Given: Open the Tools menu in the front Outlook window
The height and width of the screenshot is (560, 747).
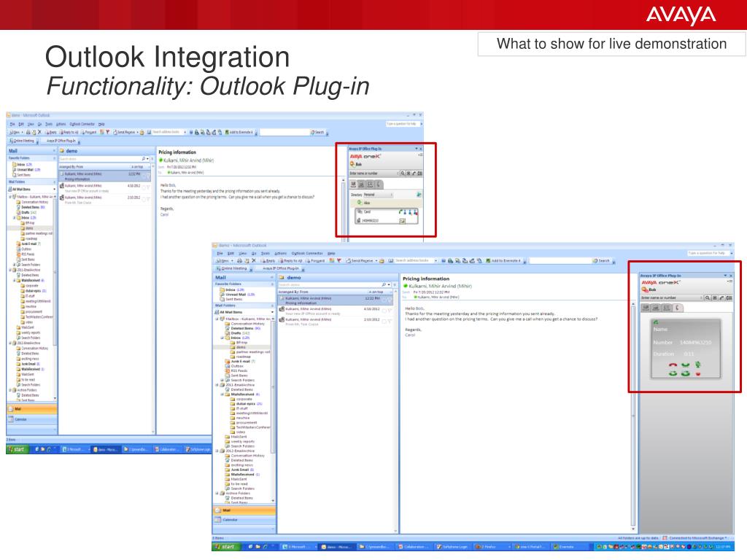Looking at the screenshot, I should click(266, 253).
